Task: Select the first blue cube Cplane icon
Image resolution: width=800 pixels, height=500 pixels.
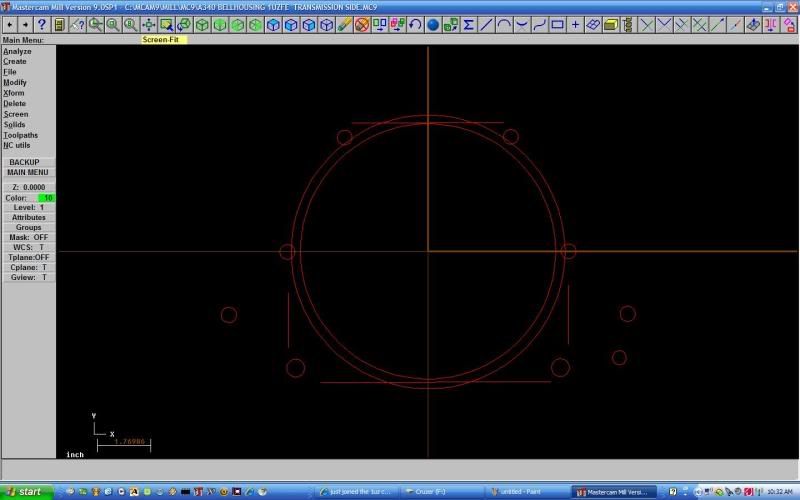Action: tap(273, 24)
